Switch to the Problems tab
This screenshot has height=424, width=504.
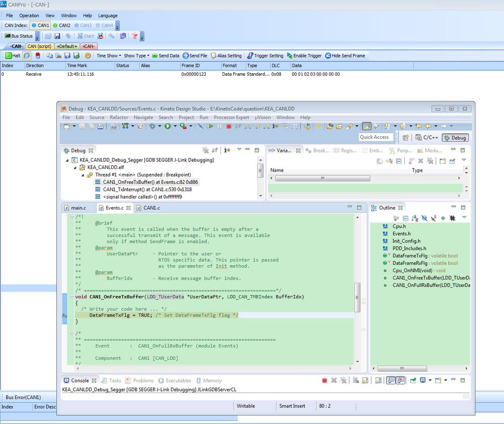(140, 381)
